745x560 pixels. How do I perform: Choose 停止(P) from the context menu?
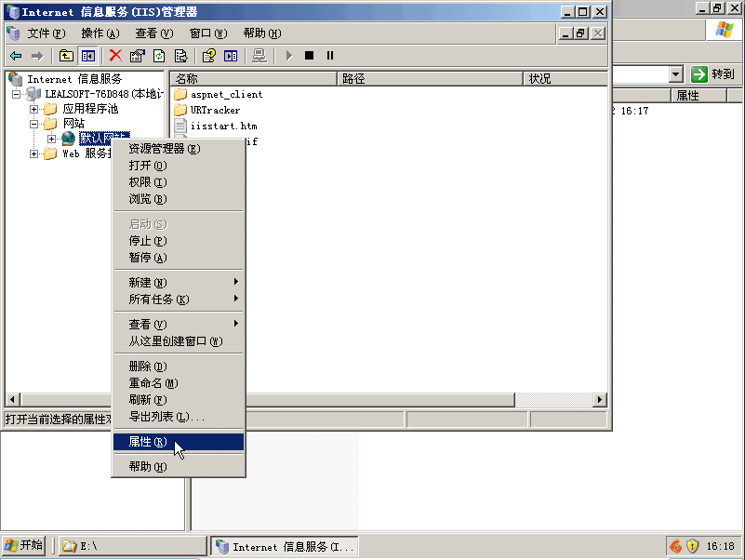pos(147,241)
